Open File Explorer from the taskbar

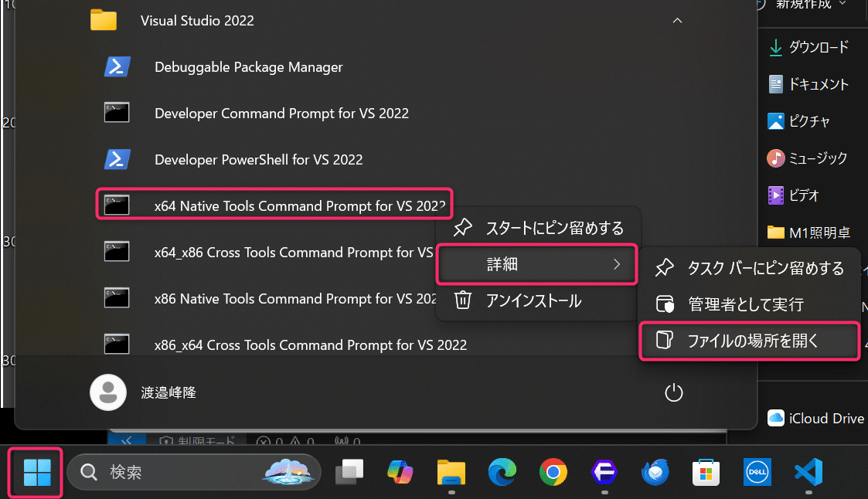pos(451,473)
